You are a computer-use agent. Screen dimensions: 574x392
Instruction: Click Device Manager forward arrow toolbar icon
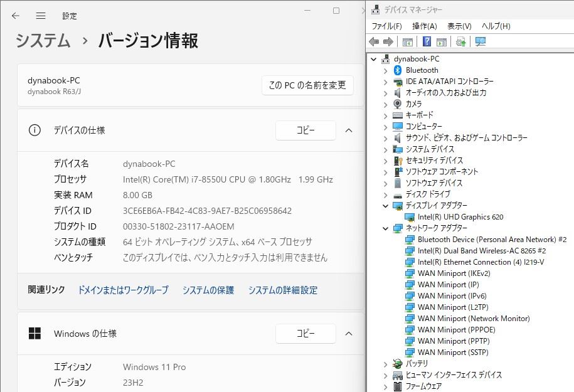[388, 42]
